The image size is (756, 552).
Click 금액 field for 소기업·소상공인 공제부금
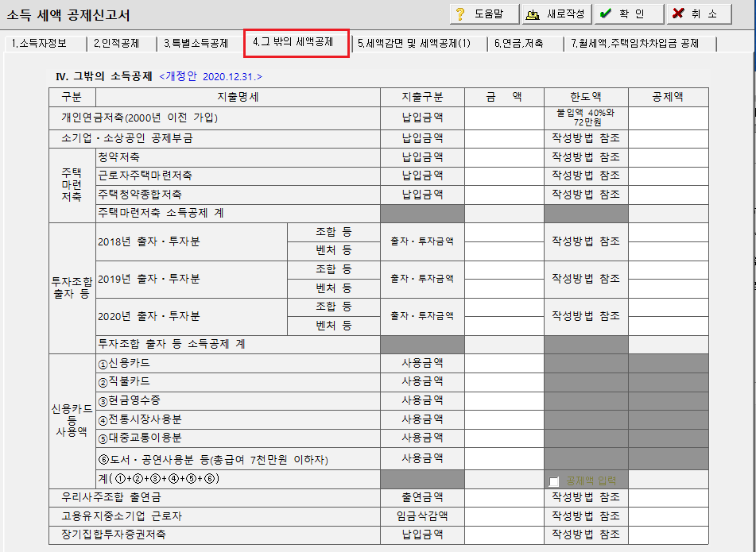[x=504, y=139]
